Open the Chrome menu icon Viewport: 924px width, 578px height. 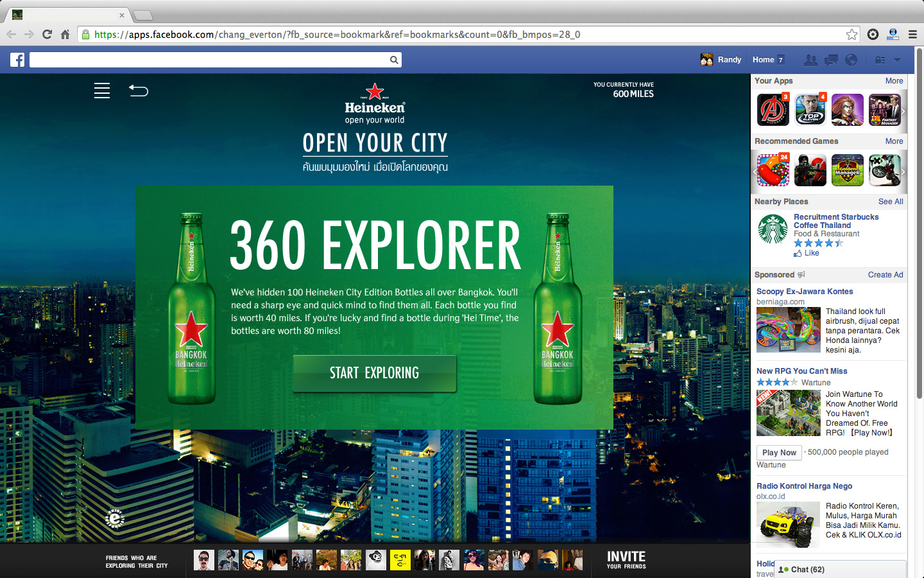coord(912,35)
